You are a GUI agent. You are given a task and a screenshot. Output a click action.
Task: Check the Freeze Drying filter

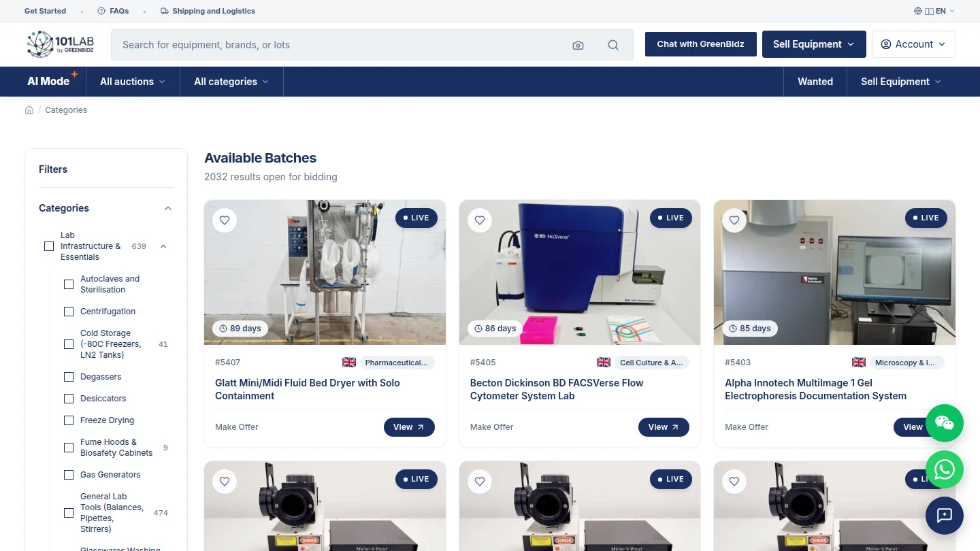click(x=69, y=420)
